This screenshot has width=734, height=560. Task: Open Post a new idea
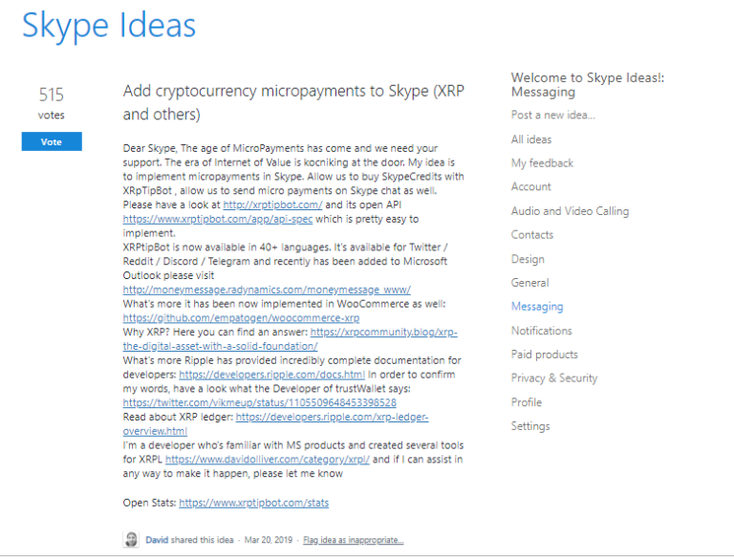point(552,115)
